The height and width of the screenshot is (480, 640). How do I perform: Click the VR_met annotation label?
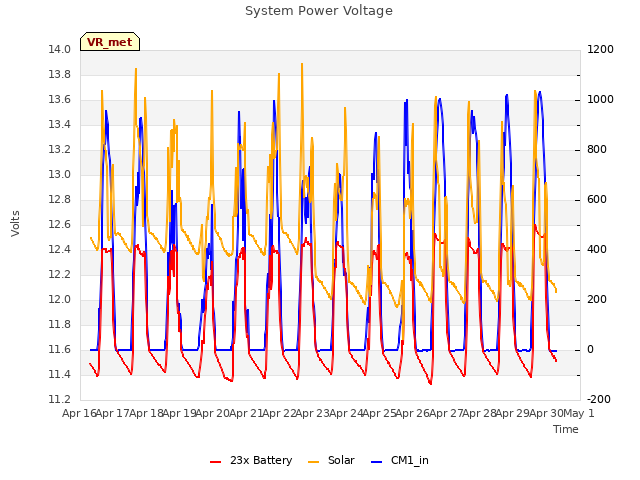(110, 42)
